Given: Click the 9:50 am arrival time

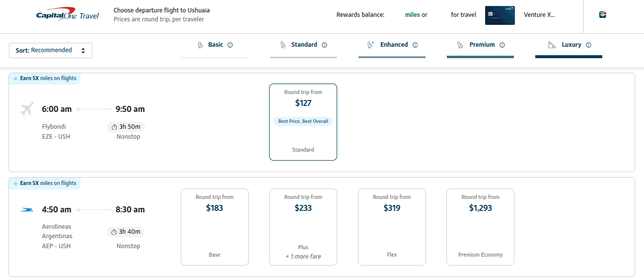Looking at the screenshot, I should coord(130,109).
